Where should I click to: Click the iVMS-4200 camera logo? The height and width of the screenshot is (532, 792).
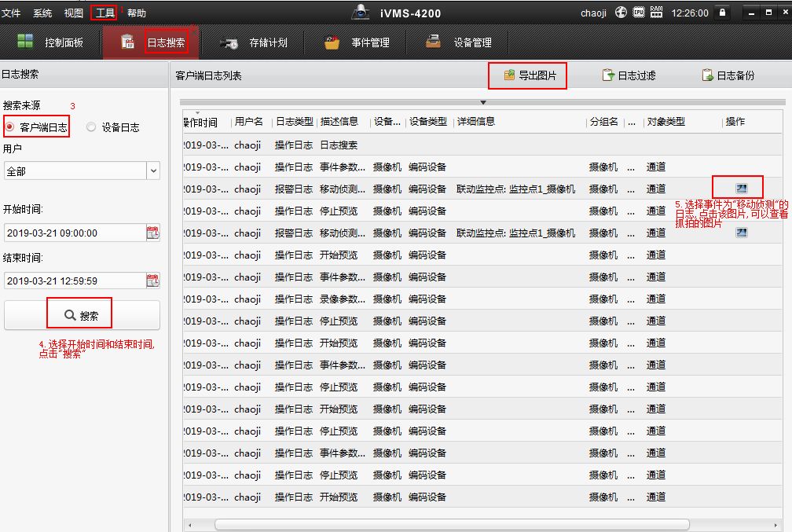[361, 12]
